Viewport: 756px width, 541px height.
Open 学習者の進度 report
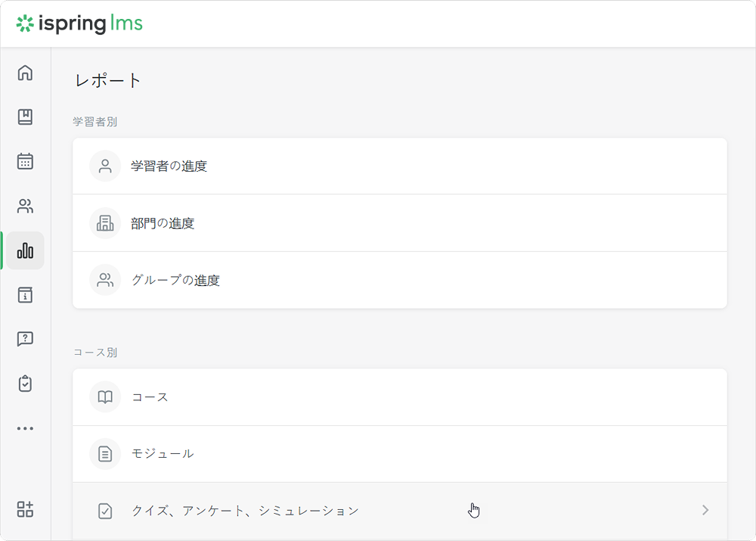point(169,166)
